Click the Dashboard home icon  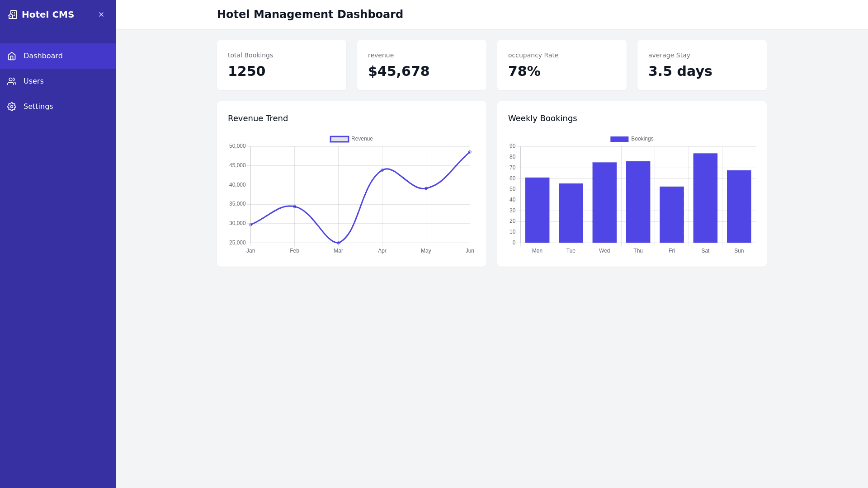point(12,56)
